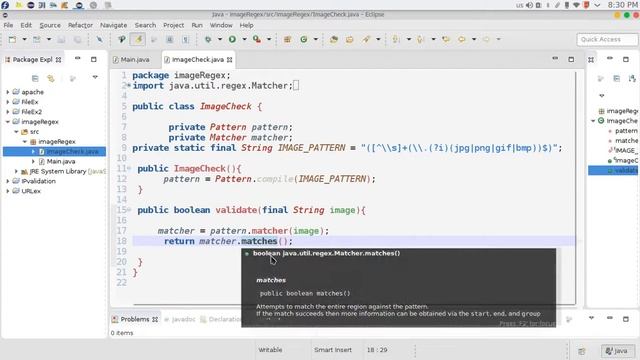The image size is (640, 360).
Task: Click the Wi-Fi icon in system tray
Action: [576, 5]
